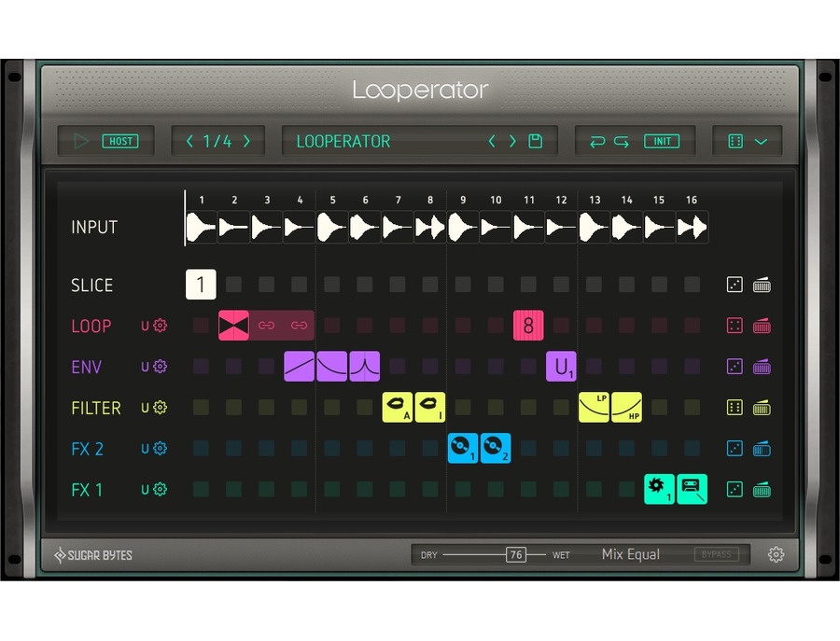Click the purple decay curve ENV step
The height and width of the screenshot is (641, 840).
click(x=331, y=367)
